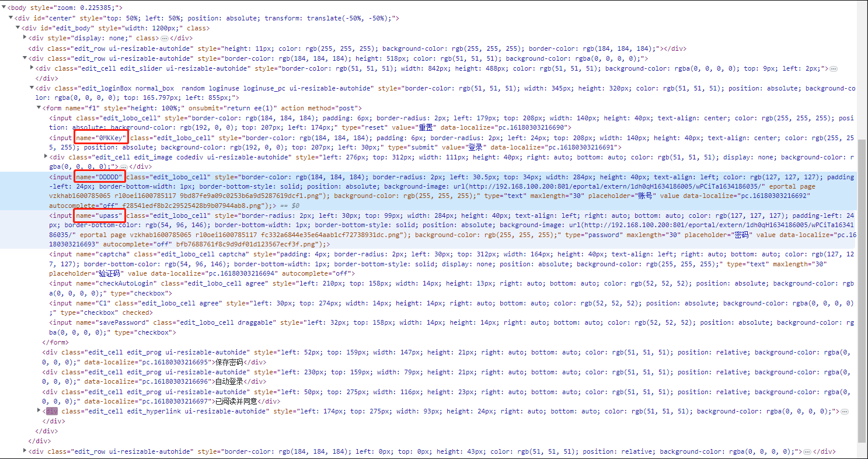Expand the edit_image codediv element
Viewport: 868px width, 459px height.
[46, 157]
